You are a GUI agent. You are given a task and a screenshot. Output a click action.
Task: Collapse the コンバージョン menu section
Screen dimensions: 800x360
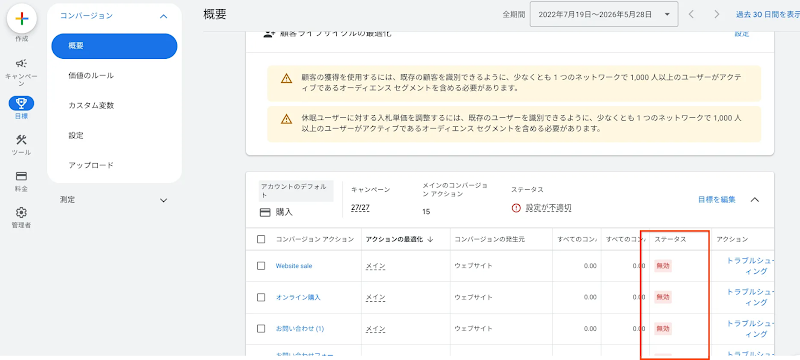(x=163, y=16)
